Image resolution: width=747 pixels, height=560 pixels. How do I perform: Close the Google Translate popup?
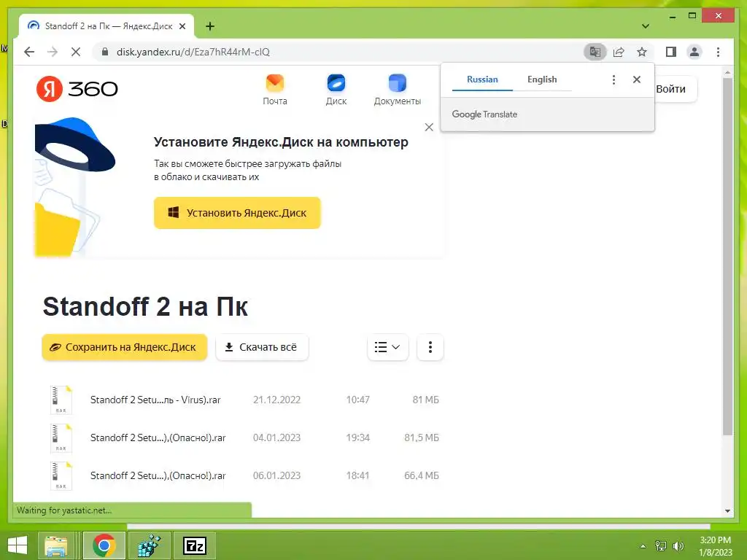(636, 79)
